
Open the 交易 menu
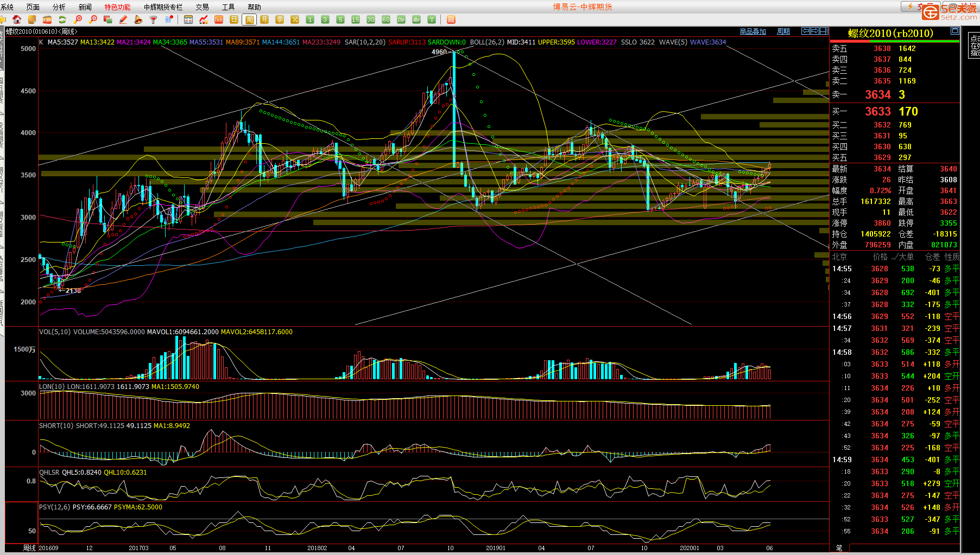(x=203, y=7)
